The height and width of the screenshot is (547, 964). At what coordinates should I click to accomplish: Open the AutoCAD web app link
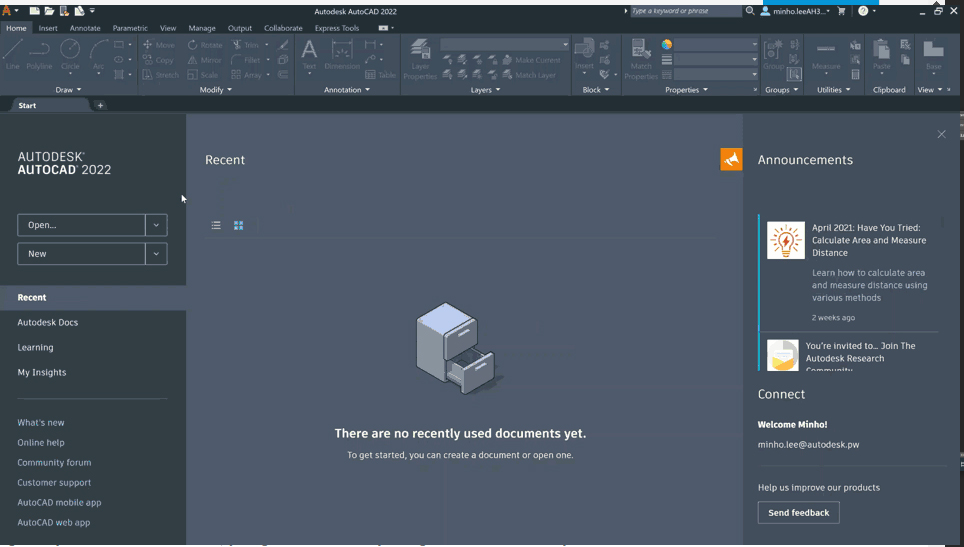pos(53,522)
